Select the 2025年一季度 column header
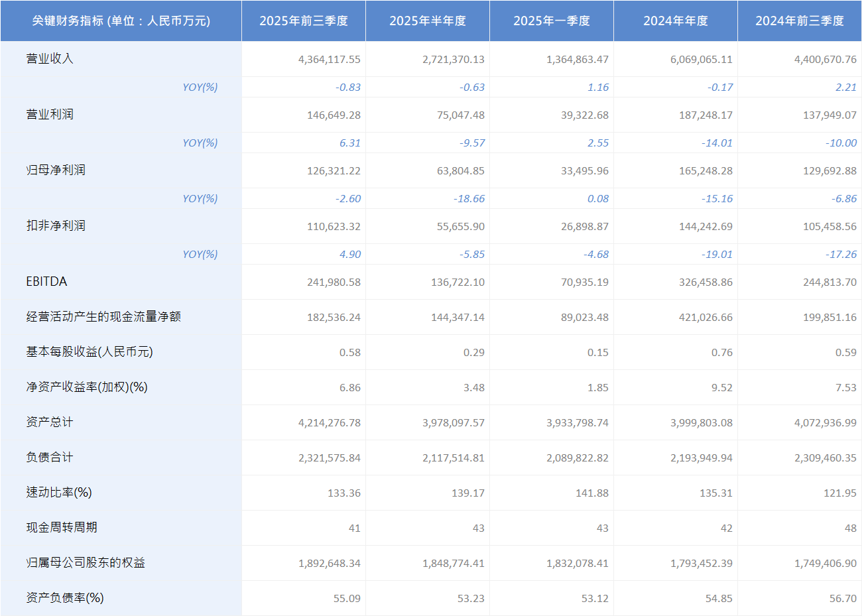 (x=550, y=21)
